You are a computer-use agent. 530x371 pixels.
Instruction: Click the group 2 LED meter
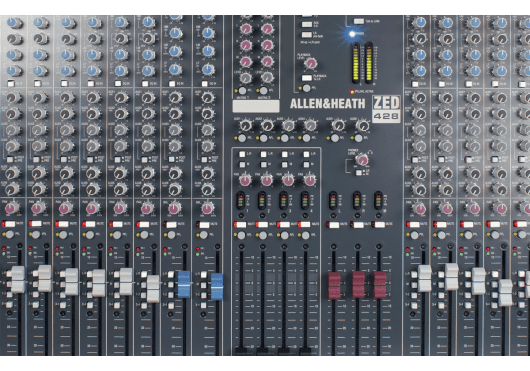(x=262, y=200)
